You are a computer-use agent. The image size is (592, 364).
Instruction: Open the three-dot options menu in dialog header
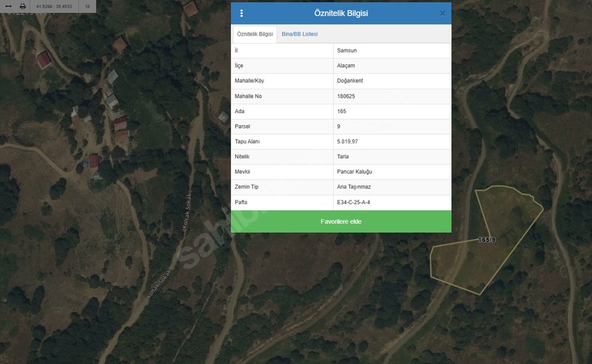(x=242, y=13)
